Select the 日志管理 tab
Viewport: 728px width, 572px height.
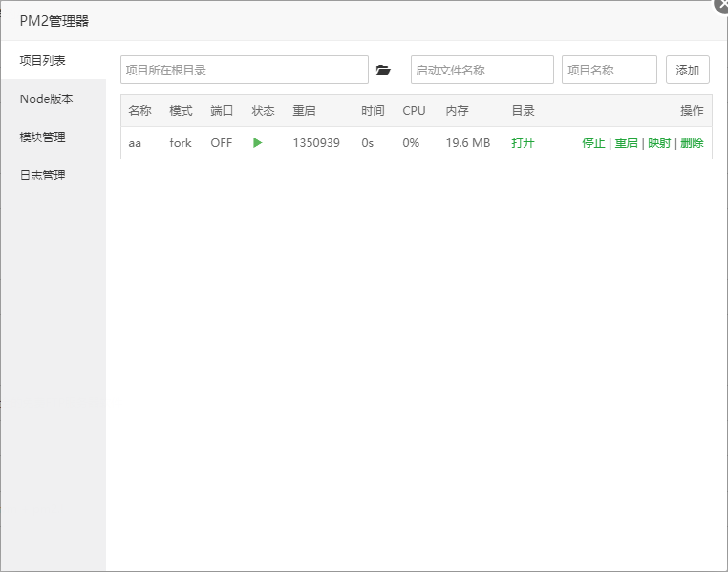(x=43, y=176)
